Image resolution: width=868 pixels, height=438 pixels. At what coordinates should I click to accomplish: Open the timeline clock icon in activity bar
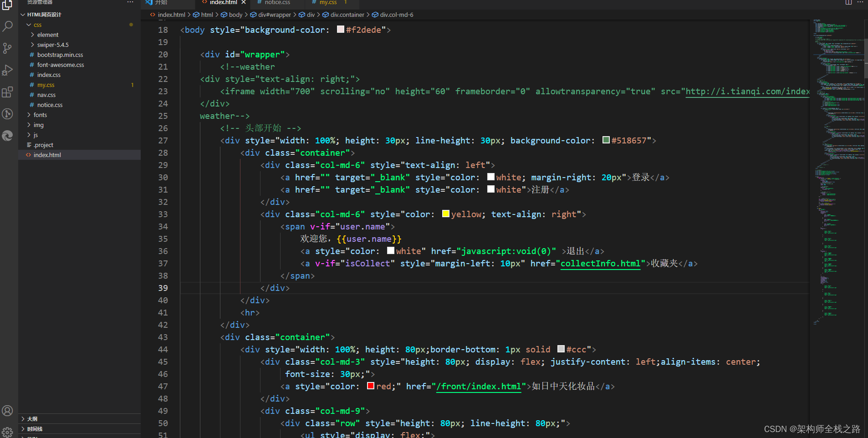click(x=7, y=114)
